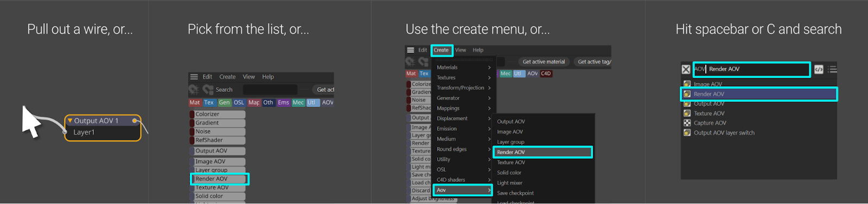Screen dimensions: 868x204
Task: Open the hamburger menu beside Edit in node list
Action: pyautogui.click(x=194, y=77)
